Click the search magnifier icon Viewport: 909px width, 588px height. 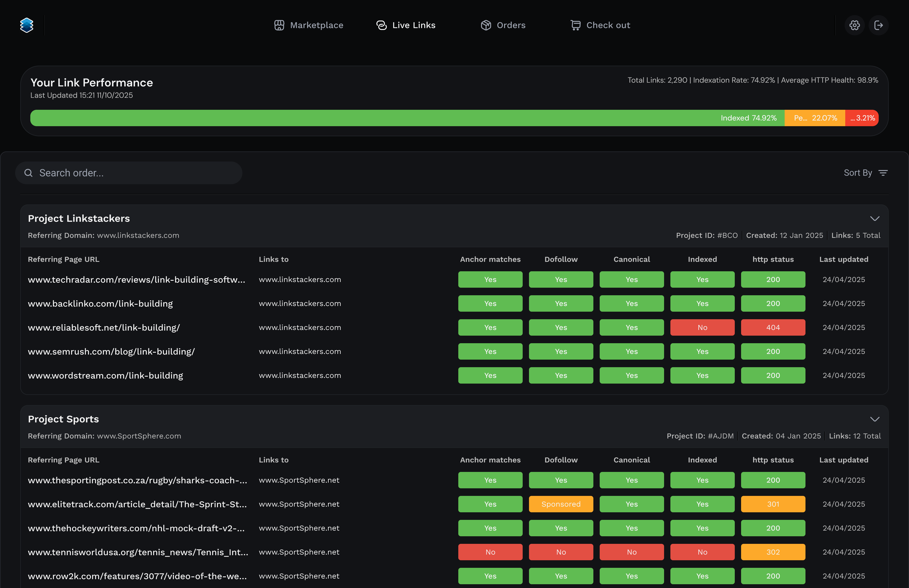[28, 173]
